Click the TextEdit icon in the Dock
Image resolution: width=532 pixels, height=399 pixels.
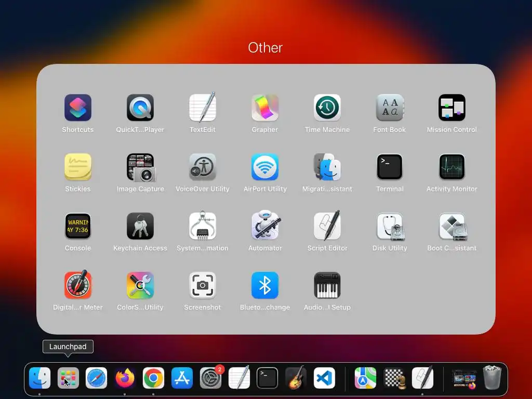coord(239,378)
